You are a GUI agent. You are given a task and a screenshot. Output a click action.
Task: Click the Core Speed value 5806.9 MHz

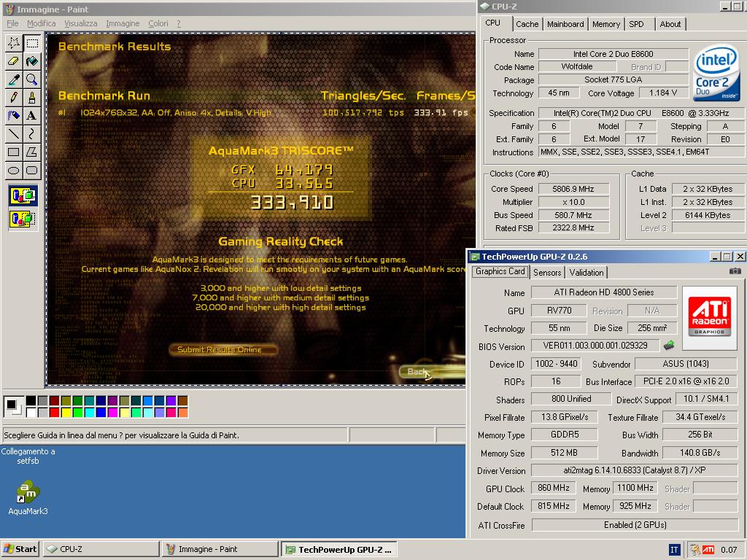tap(573, 189)
